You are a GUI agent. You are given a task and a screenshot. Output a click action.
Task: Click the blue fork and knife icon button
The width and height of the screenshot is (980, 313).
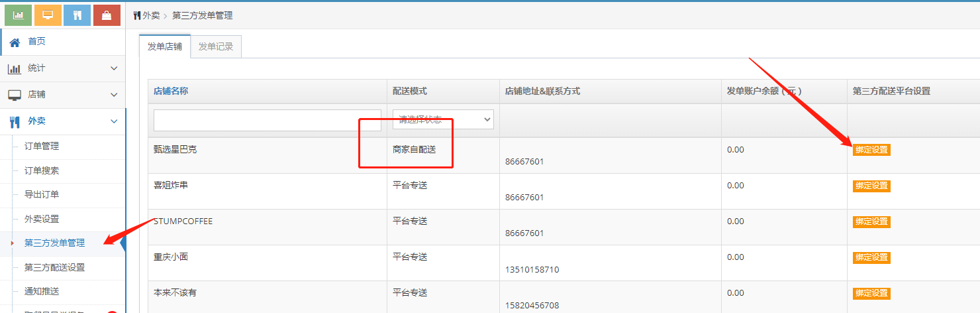77,15
